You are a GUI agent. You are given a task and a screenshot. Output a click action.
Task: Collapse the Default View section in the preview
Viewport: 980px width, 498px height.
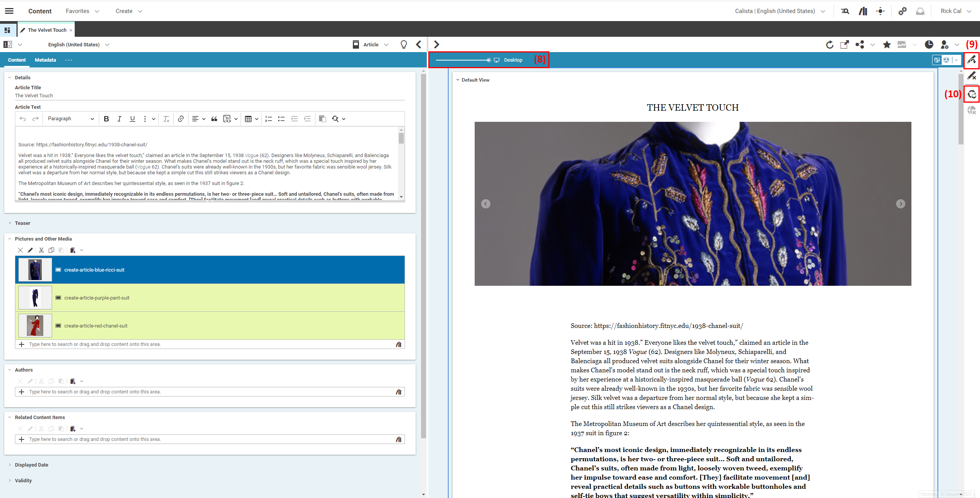coord(458,80)
